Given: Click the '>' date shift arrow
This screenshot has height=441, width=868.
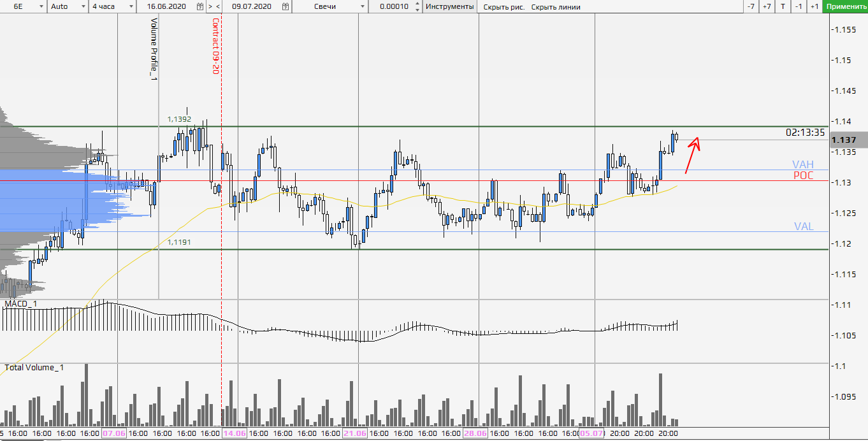Looking at the screenshot, I should tap(210, 6).
